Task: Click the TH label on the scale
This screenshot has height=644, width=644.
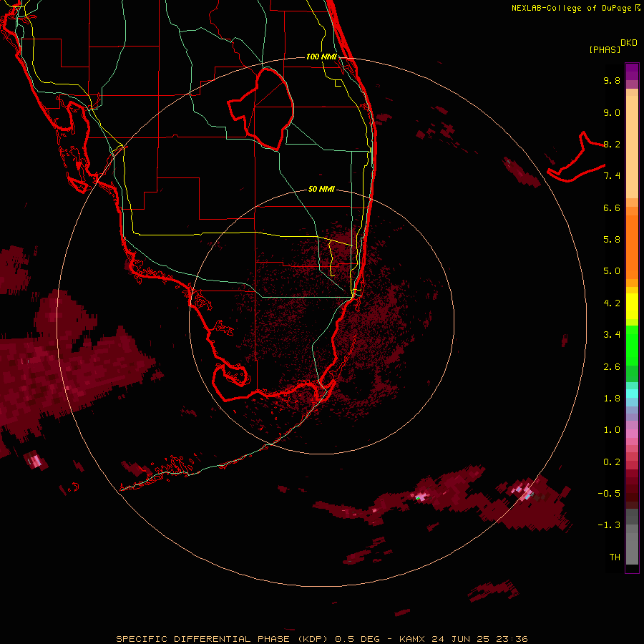Action: [x=615, y=557]
